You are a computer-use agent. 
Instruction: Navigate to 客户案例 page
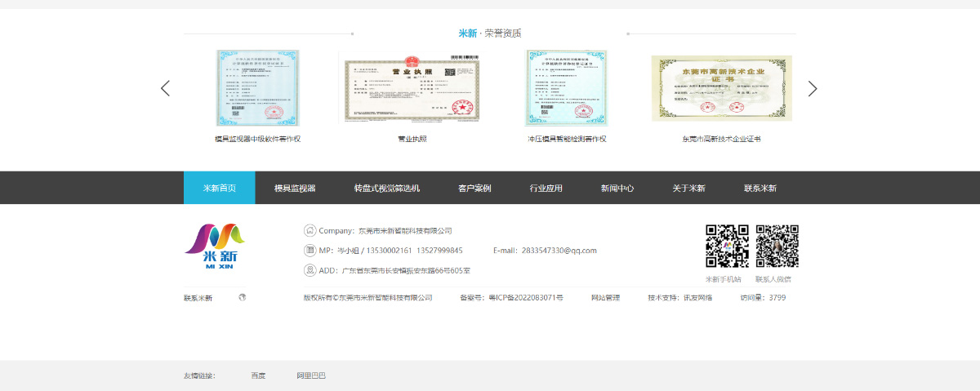(x=474, y=188)
